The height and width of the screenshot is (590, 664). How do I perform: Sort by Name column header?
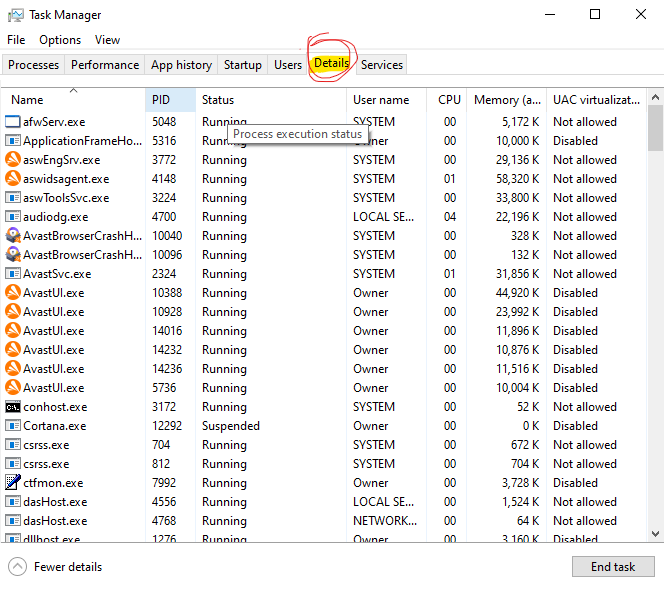pos(27,100)
